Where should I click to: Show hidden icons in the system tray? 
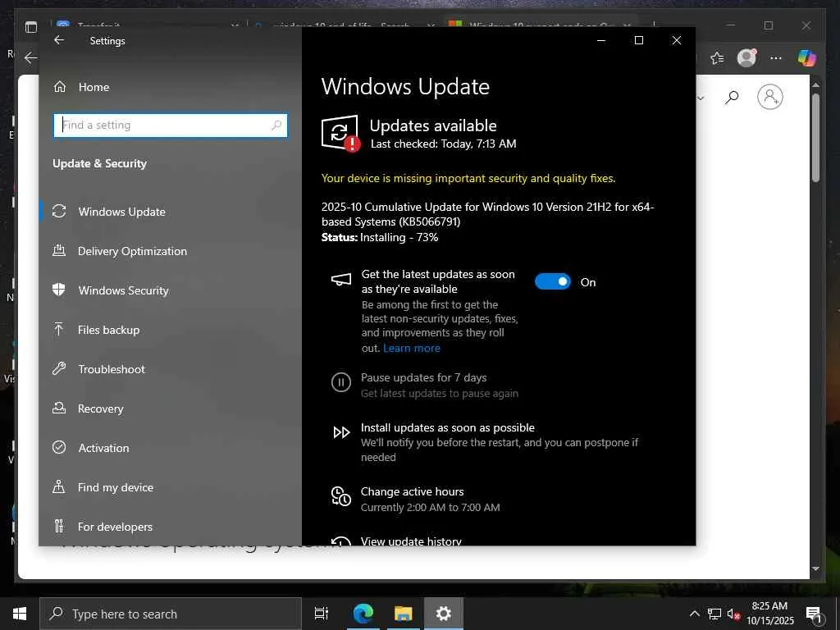pyautogui.click(x=694, y=614)
